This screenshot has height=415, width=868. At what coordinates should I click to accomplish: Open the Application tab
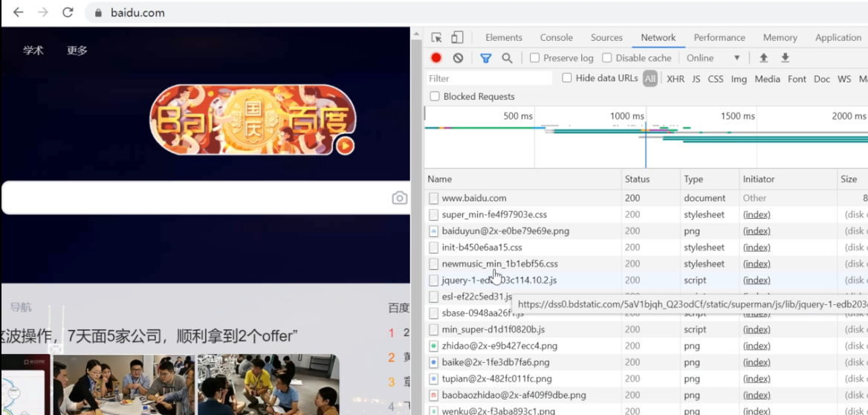point(838,38)
